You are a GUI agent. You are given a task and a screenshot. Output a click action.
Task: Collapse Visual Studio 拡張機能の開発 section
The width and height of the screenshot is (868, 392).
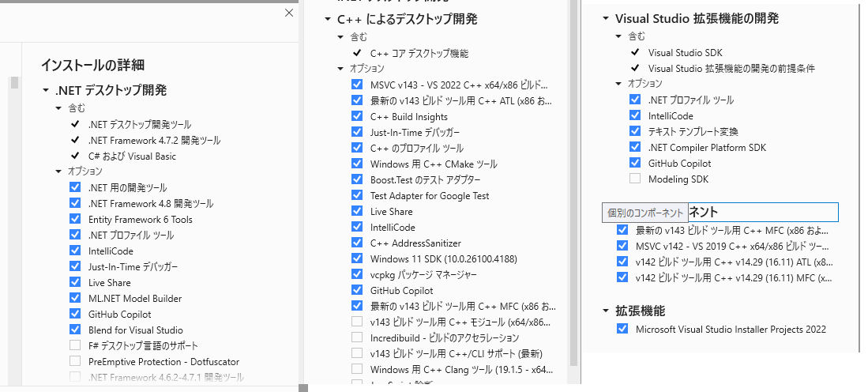606,19
